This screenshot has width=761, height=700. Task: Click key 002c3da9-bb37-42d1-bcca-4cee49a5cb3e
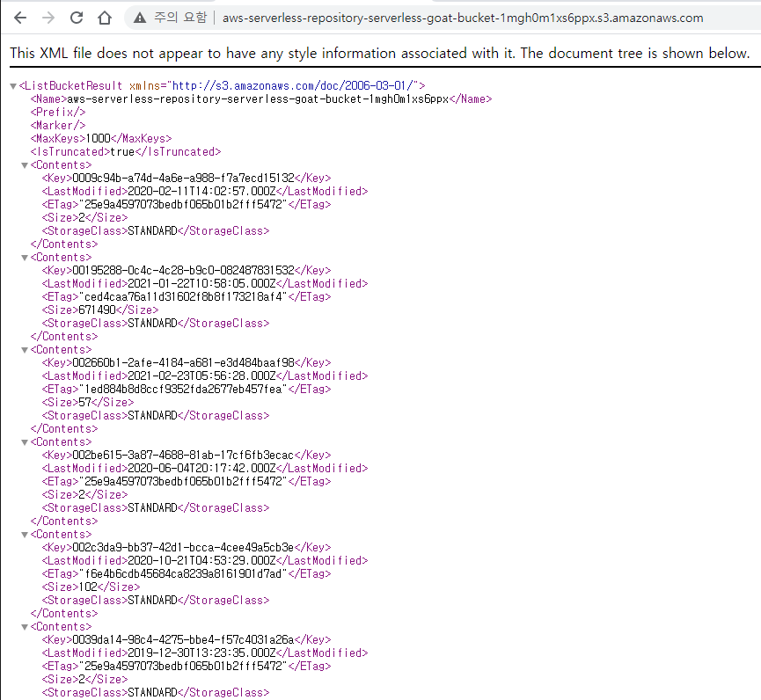point(184,547)
